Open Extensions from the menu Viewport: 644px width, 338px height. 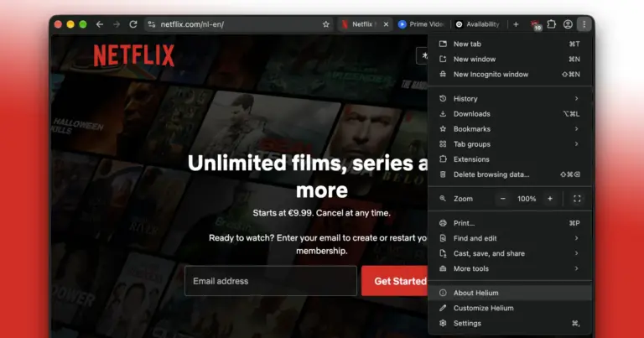click(510, 159)
